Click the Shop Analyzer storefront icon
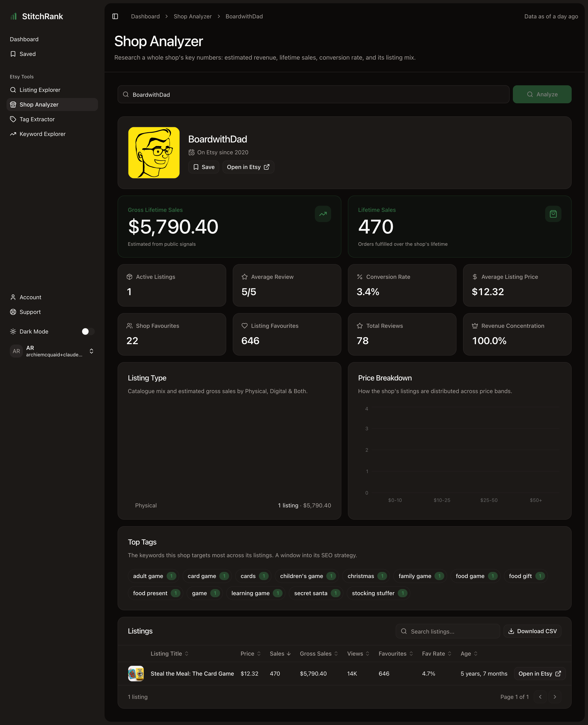The height and width of the screenshot is (725, 588). 13,105
